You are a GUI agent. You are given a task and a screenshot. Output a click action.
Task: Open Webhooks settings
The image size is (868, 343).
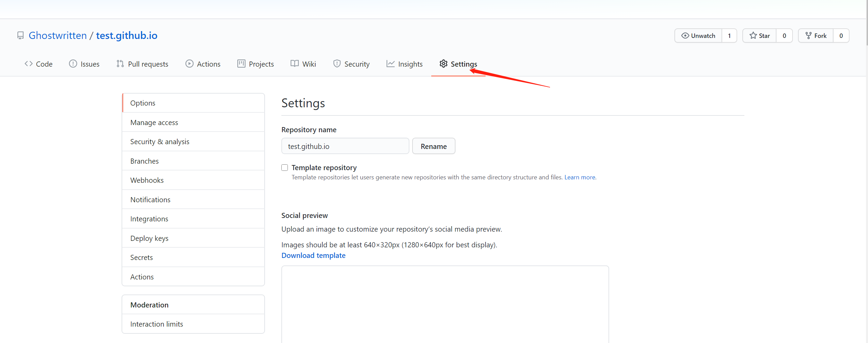pos(194,180)
